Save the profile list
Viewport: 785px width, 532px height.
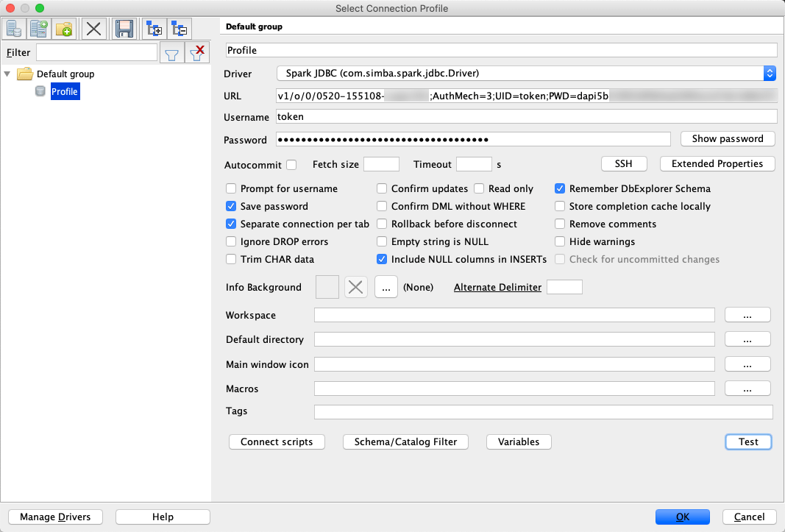coord(124,28)
